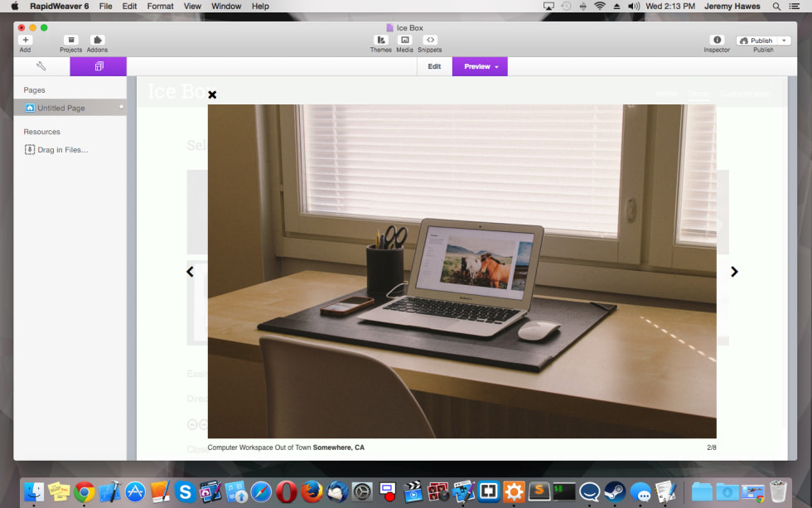Select the wrench settings sidebar tab
Screen dimensions: 812x508
(41, 66)
